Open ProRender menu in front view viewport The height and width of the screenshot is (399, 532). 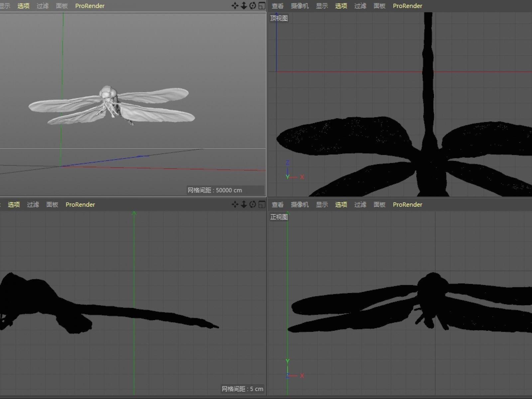pos(407,204)
